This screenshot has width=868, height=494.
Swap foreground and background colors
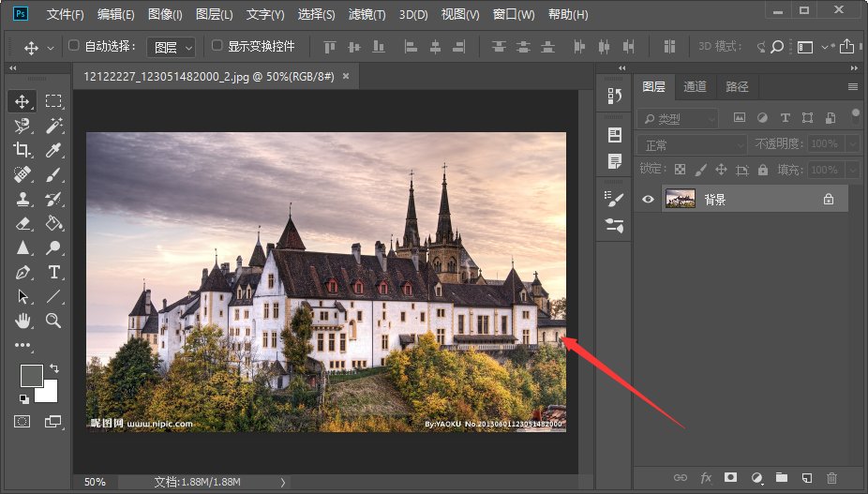(x=53, y=367)
